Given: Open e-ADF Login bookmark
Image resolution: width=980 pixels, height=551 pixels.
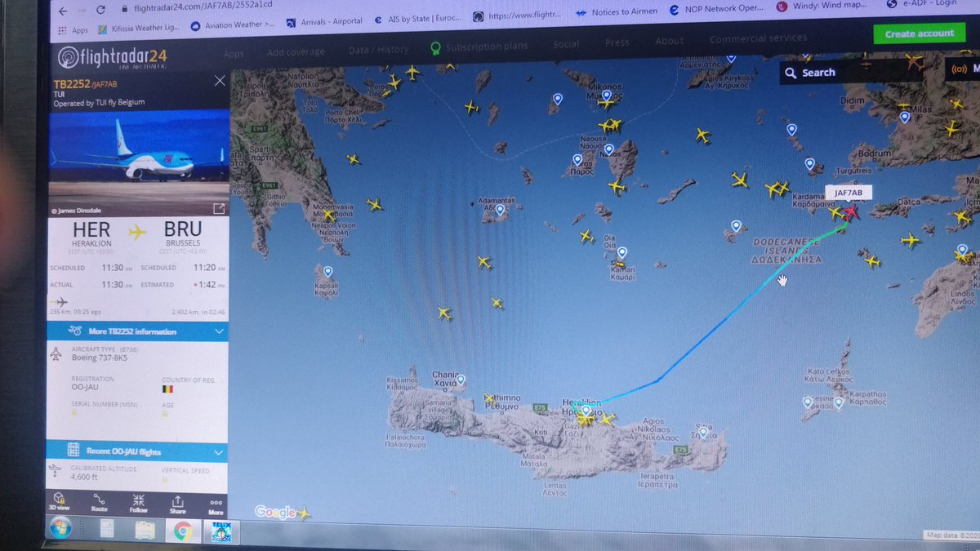Looking at the screenshot, I should [x=922, y=5].
